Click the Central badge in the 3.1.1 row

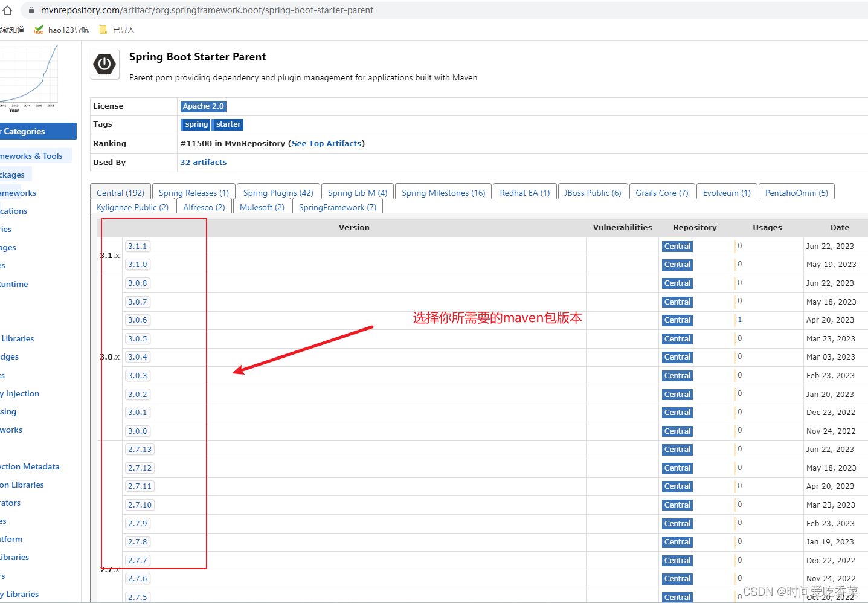(677, 247)
